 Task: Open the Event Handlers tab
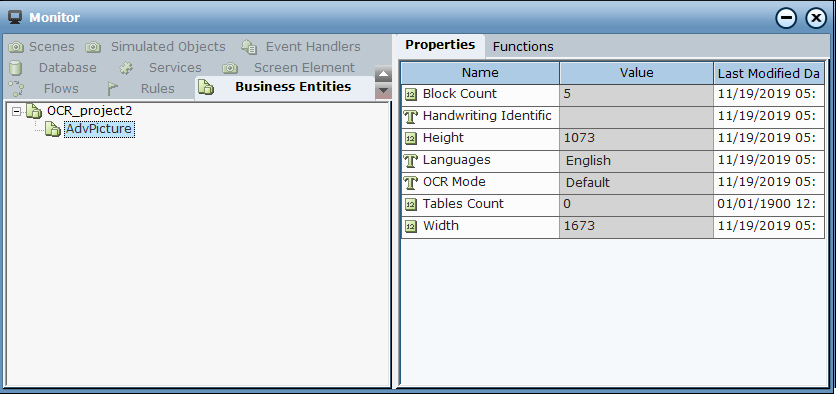click(x=301, y=47)
